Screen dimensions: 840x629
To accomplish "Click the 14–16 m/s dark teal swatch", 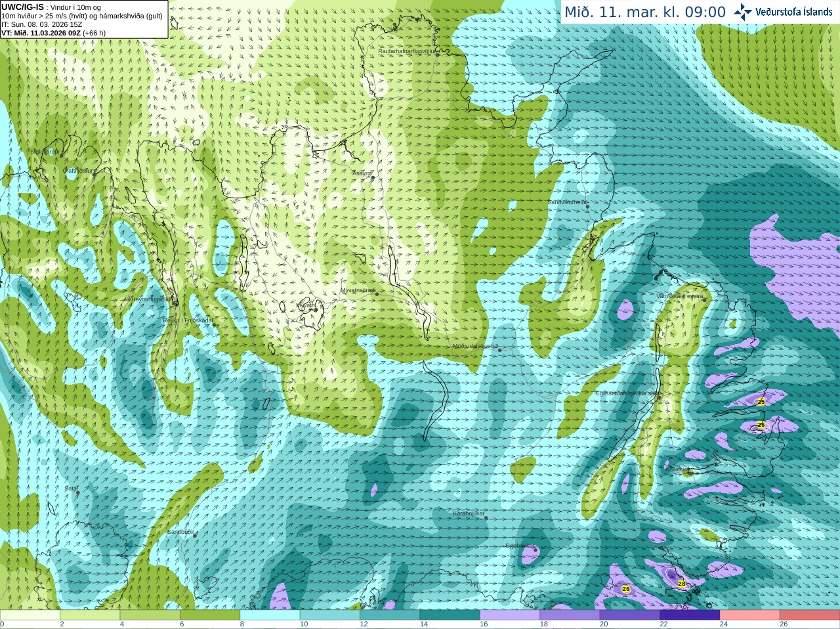I will click(x=450, y=615).
